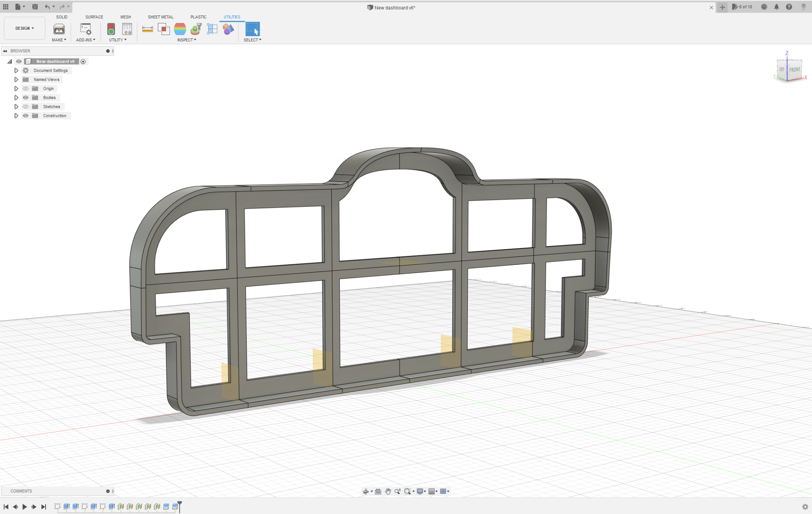812x514 pixels.
Task: Click the Interference inspect tool
Action: tap(163, 29)
